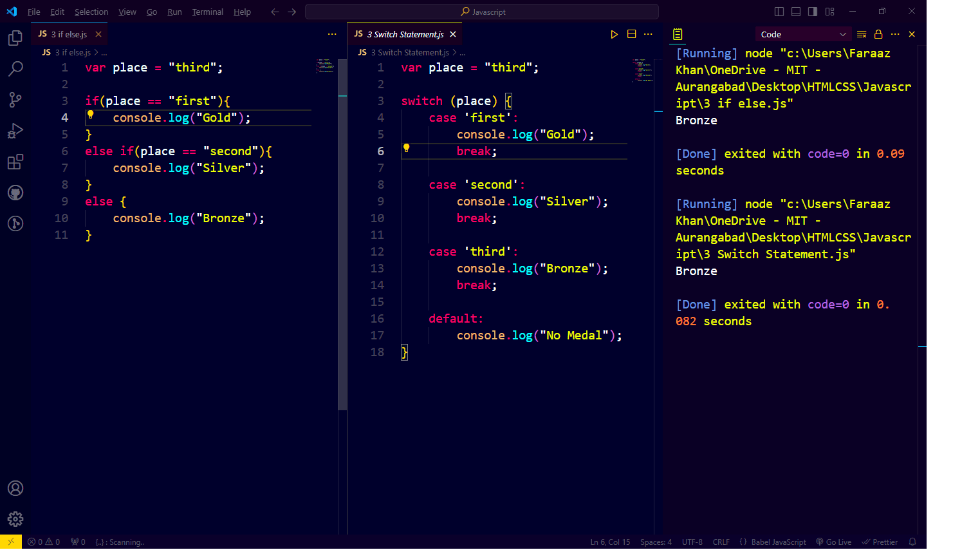Open Manage gear menu

click(15, 519)
